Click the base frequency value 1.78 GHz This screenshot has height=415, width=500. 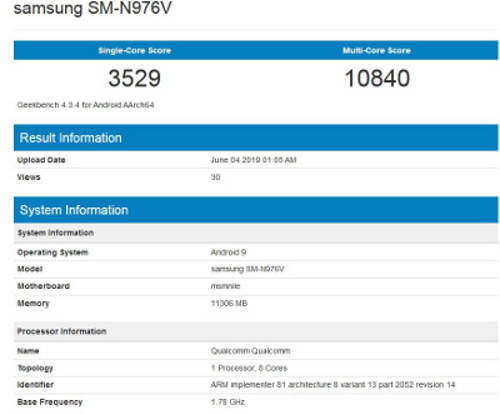point(228,402)
